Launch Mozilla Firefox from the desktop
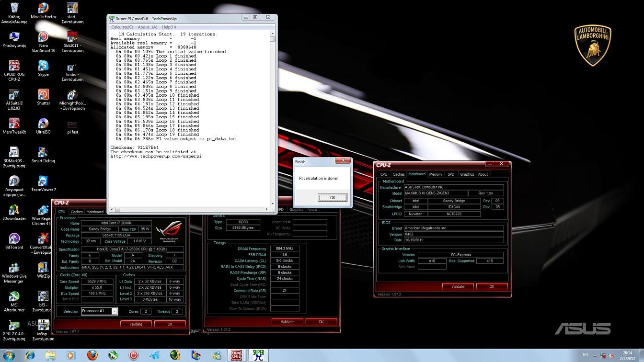 (44, 11)
